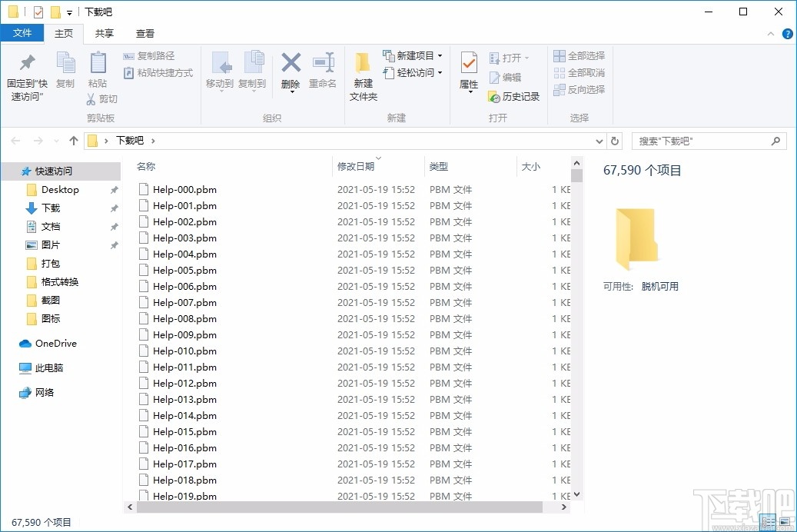The image size is (797, 532).
Task: Create a folder with 新建文件夹 icon
Action: tap(363, 73)
